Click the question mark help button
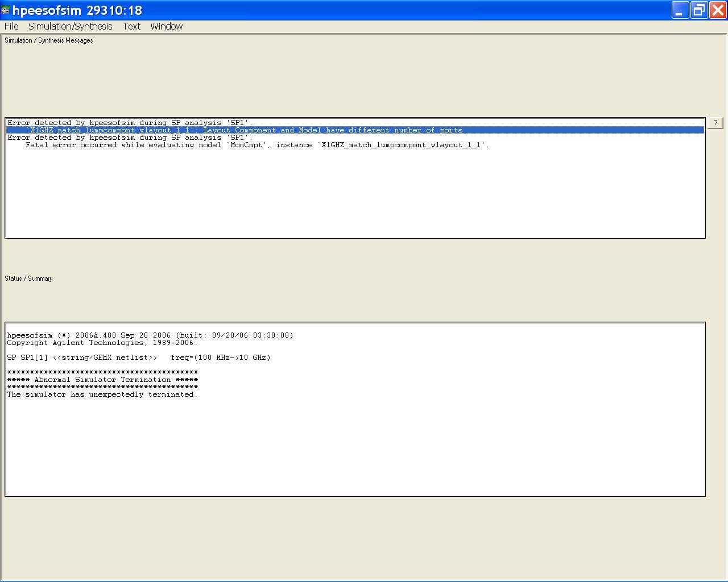Image resolution: width=728 pixels, height=582 pixels. [x=715, y=123]
